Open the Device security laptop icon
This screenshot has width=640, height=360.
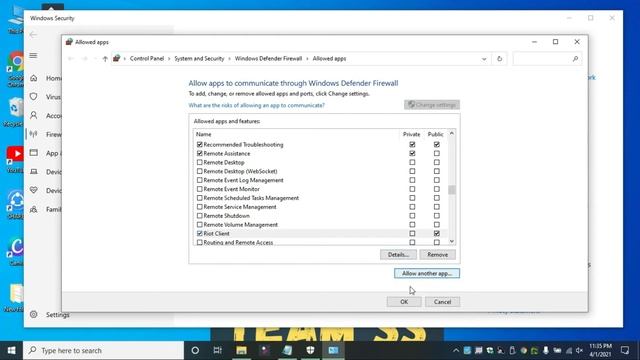pos(33,172)
